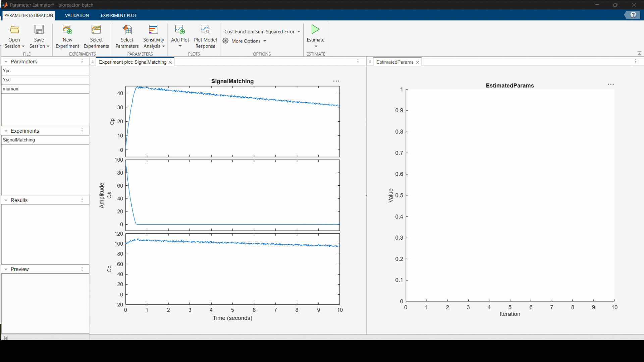Open the Help question mark button

tap(633, 15)
